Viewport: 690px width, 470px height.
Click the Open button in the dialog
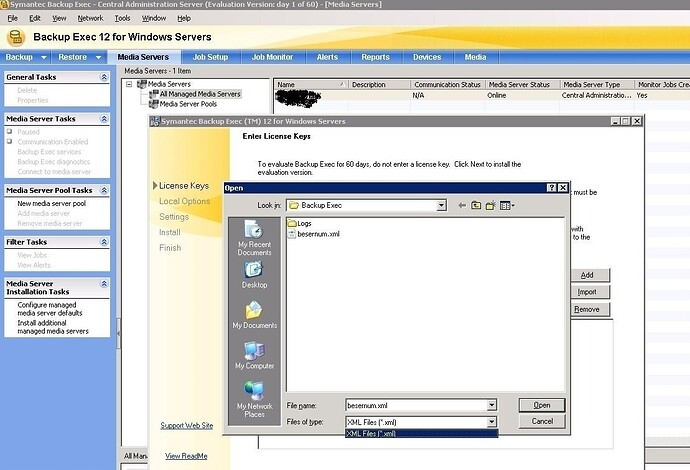[542, 405]
